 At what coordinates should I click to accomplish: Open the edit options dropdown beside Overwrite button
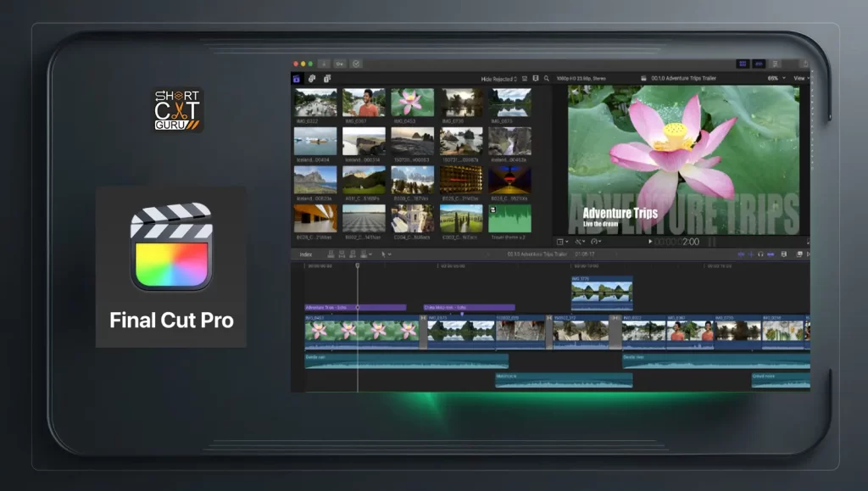coord(370,254)
